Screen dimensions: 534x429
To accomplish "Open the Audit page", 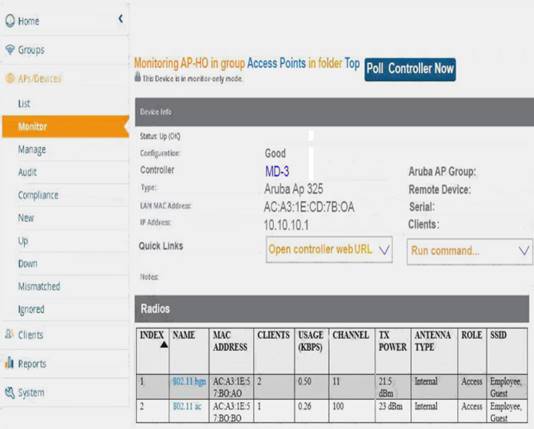I will pos(27,172).
